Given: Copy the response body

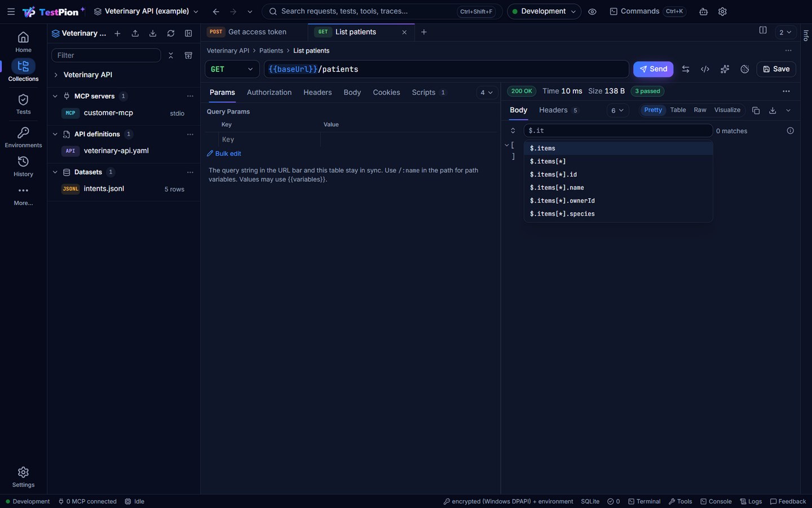Looking at the screenshot, I should point(756,111).
